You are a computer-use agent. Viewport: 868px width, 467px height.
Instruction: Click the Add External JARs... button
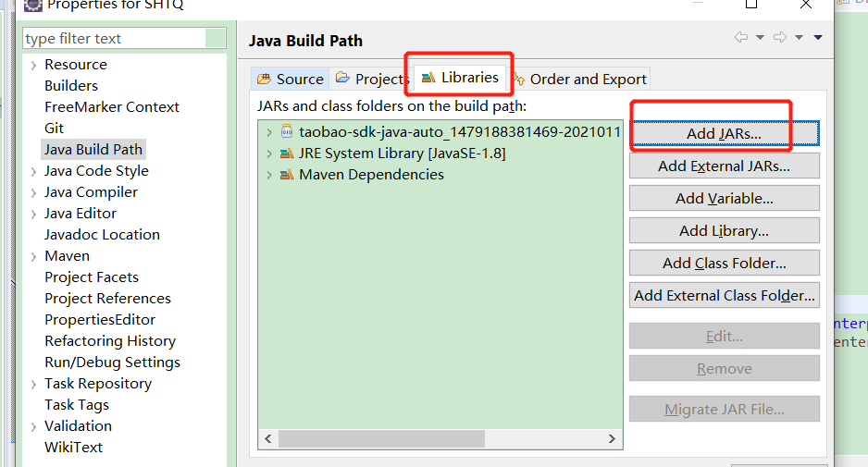[724, 166]
